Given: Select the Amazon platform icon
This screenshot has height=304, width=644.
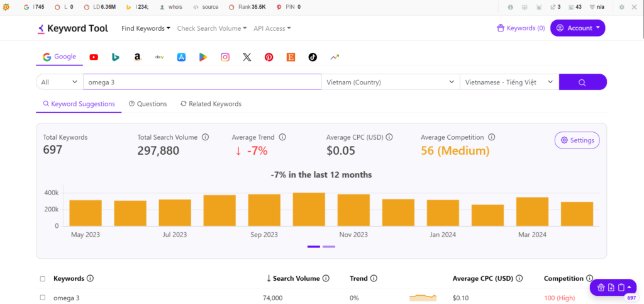Looking at the screenshot, I should point(138,57).
